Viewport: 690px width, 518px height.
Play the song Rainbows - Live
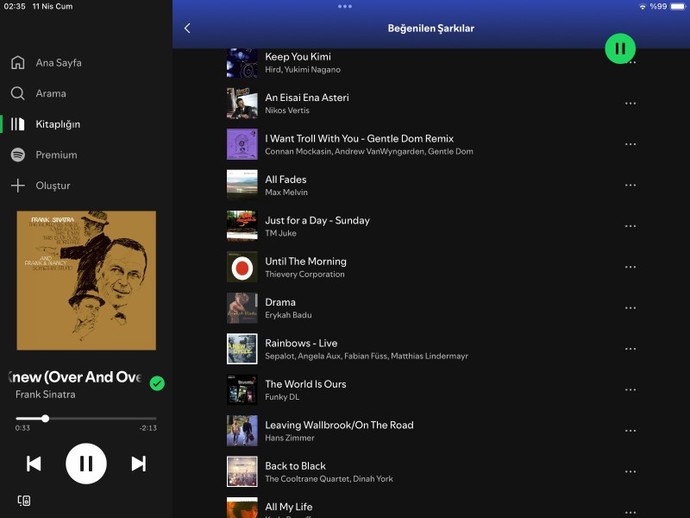coord(431,349)
